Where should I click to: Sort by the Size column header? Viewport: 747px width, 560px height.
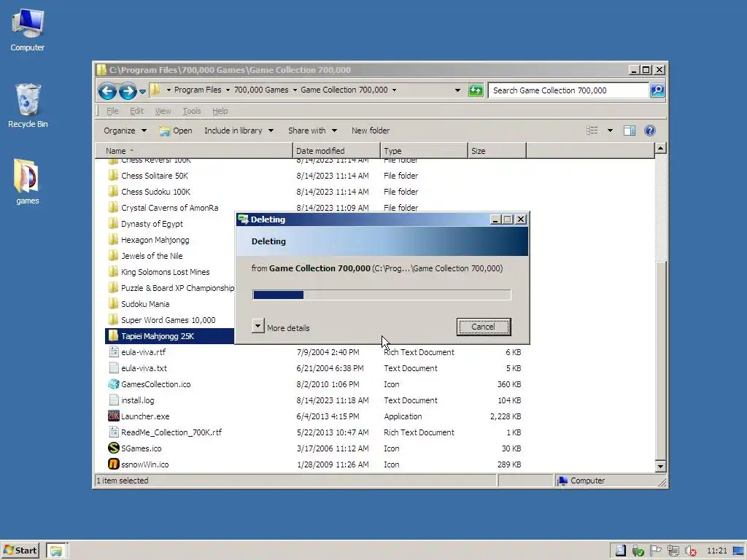[x=497, y=150]
